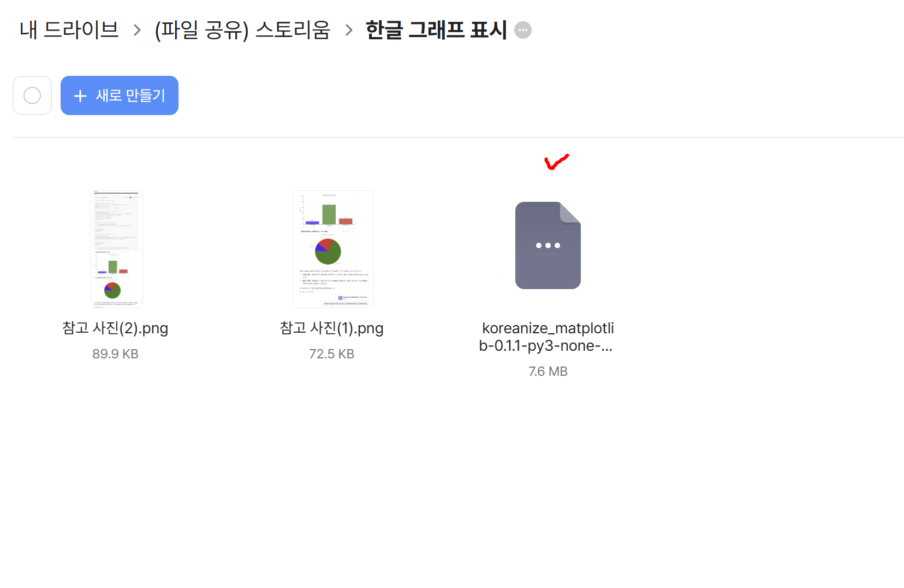The height and width of the screenshot is (588, 904).
Task: Click the 새로 만들기 button
Action: [120, 95]
